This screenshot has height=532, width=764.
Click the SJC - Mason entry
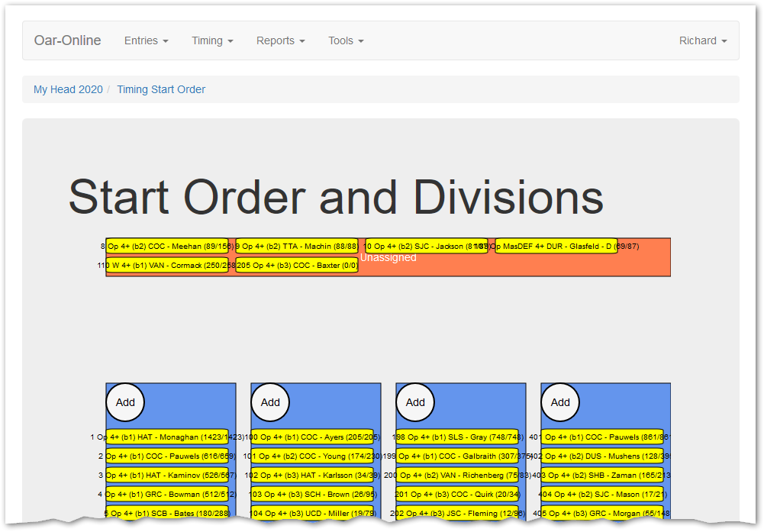602,495
